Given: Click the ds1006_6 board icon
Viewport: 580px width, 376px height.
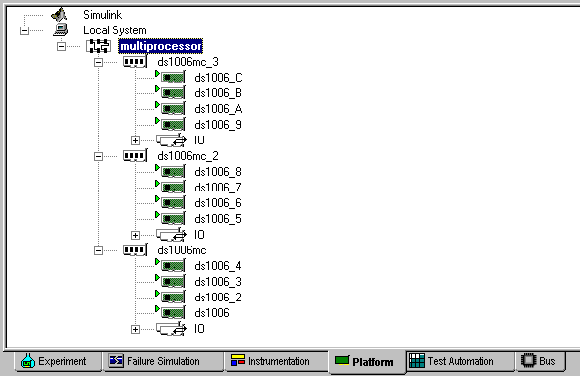Looking at the screenshot, I should (170, 202).
